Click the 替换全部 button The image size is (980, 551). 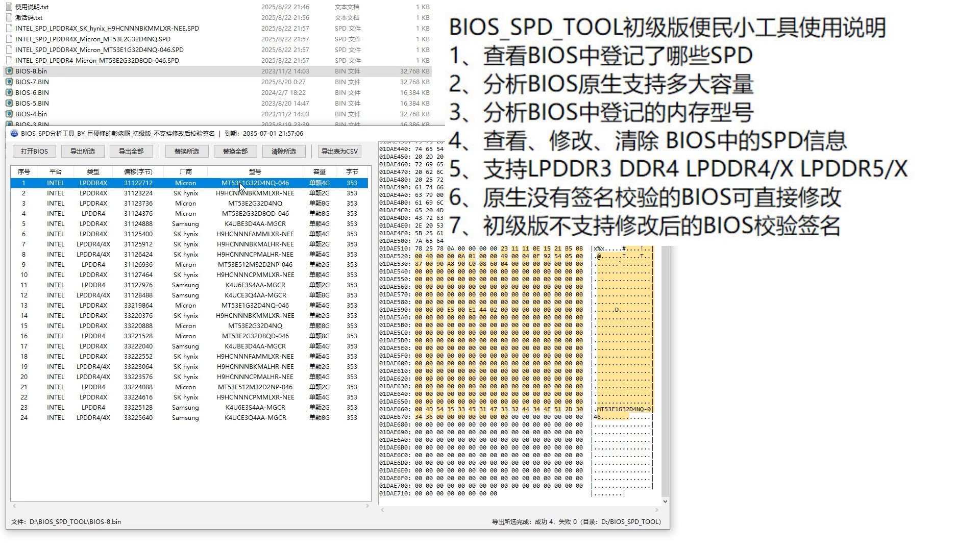click(235, 151)
